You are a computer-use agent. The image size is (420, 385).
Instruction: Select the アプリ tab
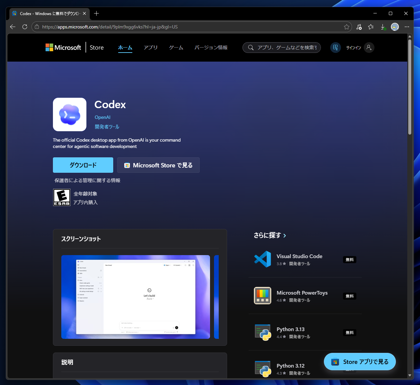pyautogui.click(x=150, y=48)
